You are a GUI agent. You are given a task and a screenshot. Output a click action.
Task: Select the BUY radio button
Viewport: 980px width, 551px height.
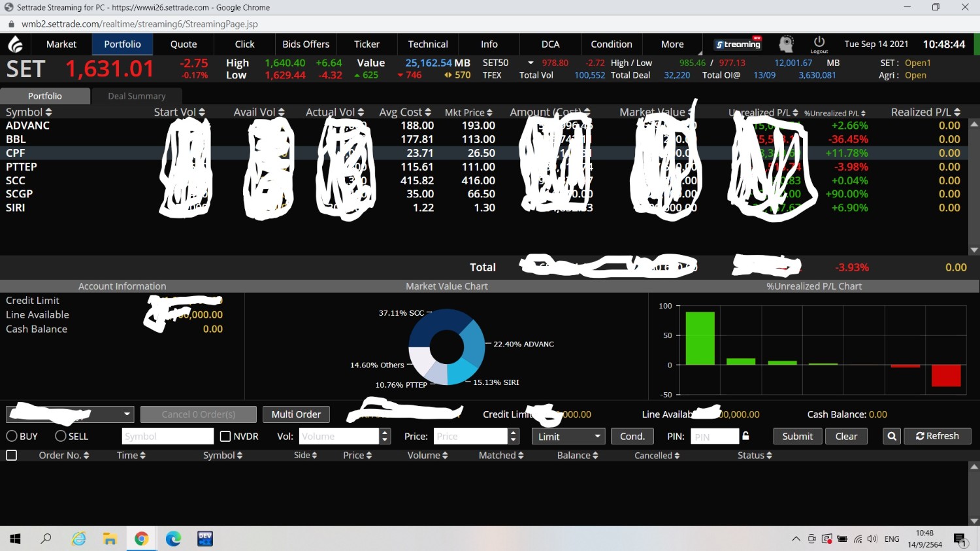point(12,436)
